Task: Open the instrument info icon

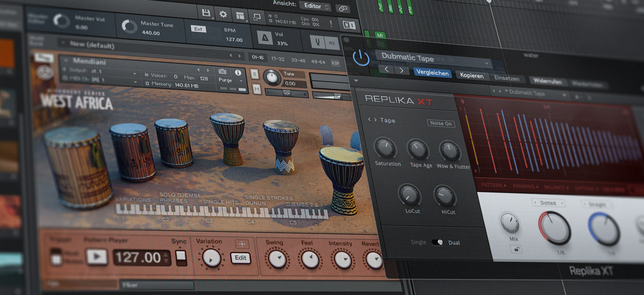Action: tap(238, 72)
